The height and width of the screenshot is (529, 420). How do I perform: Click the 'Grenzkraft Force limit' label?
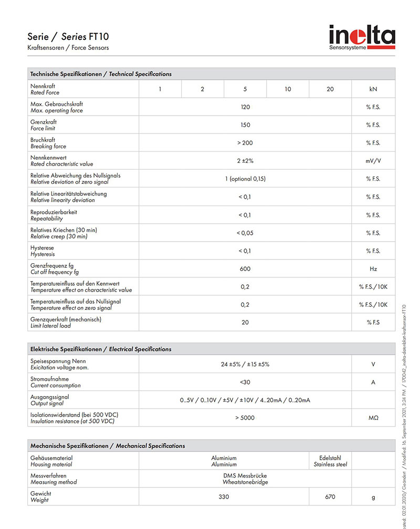[44, 125]
